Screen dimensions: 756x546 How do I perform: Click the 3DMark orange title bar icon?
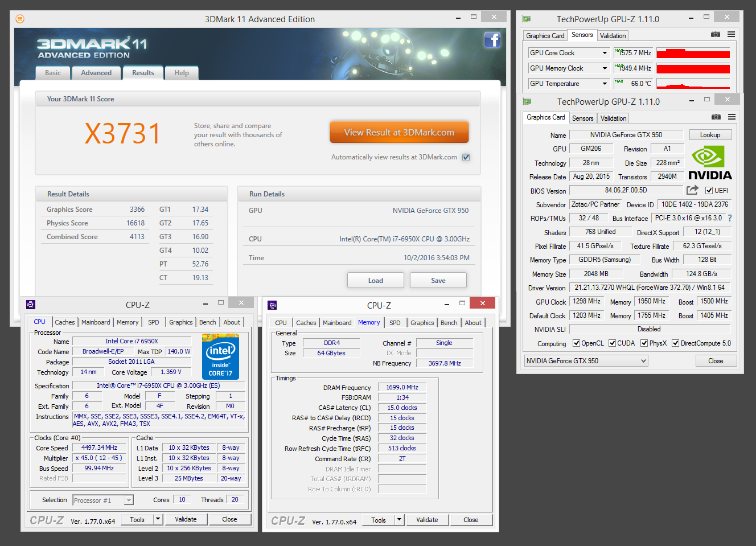20,19
